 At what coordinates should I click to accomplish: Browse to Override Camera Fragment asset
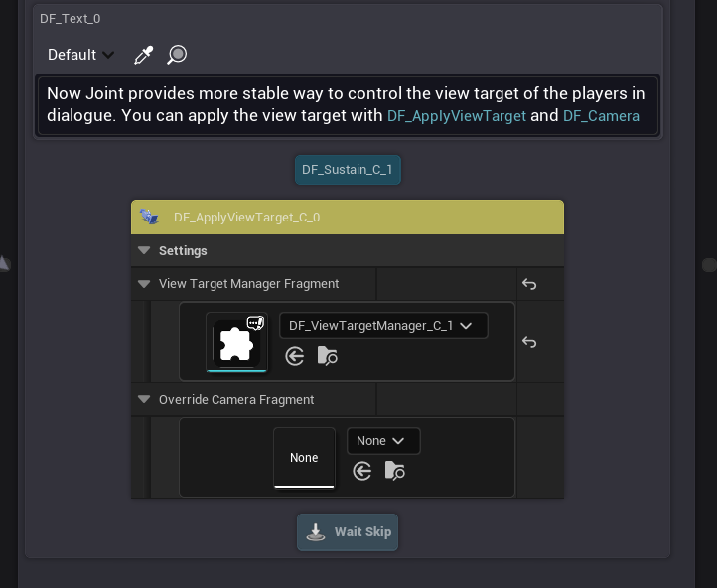[x=394, y=471]
